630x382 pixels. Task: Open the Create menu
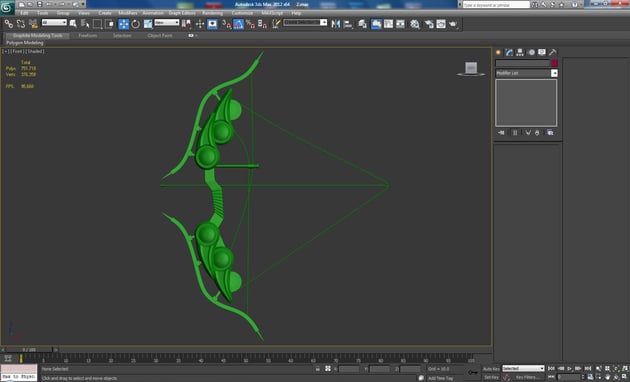(105, 13)
